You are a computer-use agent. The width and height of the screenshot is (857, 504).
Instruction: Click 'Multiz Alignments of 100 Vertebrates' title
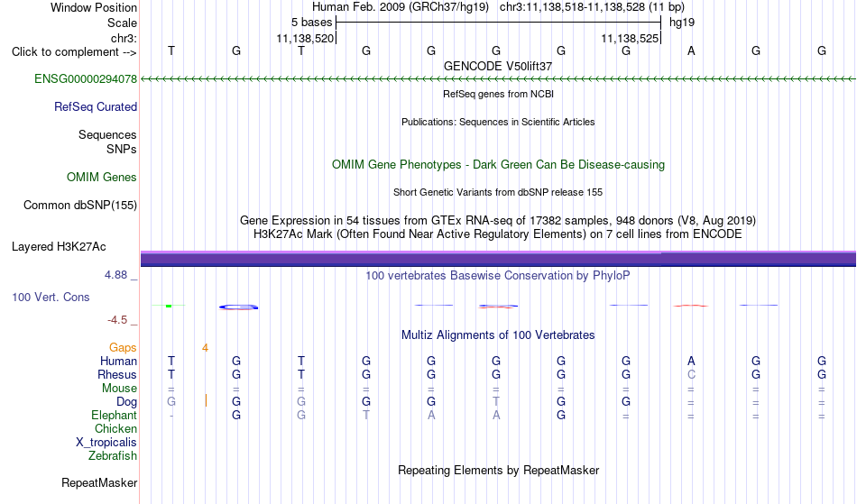498,334
